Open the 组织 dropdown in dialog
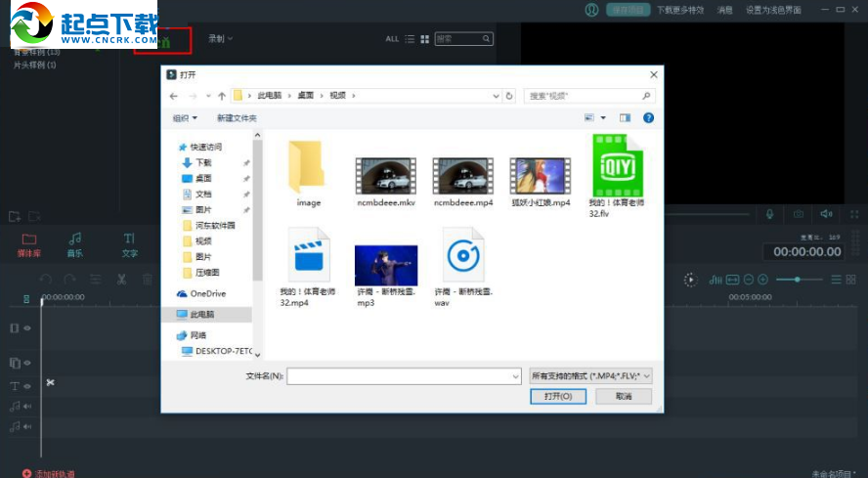868x478 pixels. pos(185,118)
